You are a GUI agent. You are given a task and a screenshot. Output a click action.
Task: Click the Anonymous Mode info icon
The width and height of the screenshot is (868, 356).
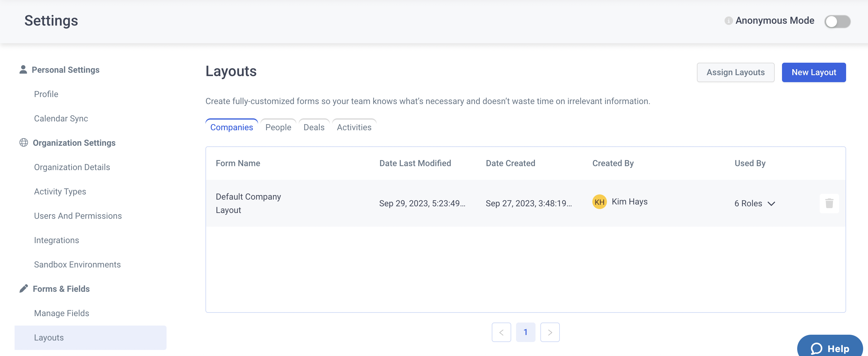point(728,21)
